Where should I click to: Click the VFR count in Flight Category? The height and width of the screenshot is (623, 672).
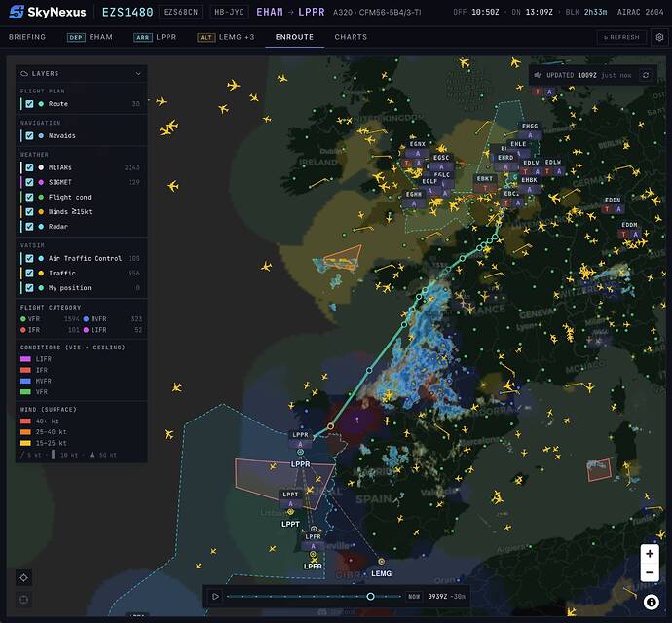click(71, 318)
